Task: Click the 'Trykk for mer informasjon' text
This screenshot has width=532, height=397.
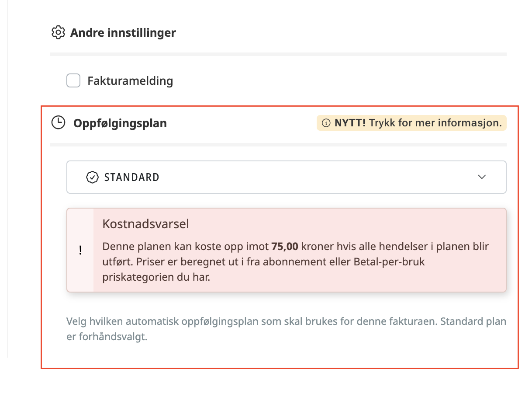Action: 435,123
